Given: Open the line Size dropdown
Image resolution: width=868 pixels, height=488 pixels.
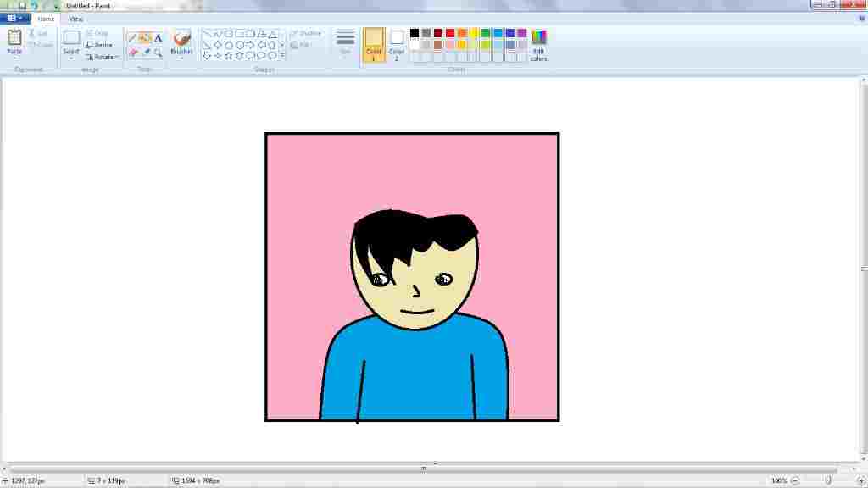Looking at the screenshot, I should 345,44.
